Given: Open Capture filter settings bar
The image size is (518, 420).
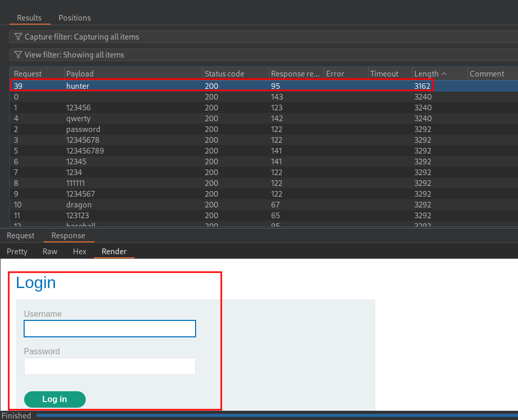Looking at the screenshot, I should click(257, 37).
